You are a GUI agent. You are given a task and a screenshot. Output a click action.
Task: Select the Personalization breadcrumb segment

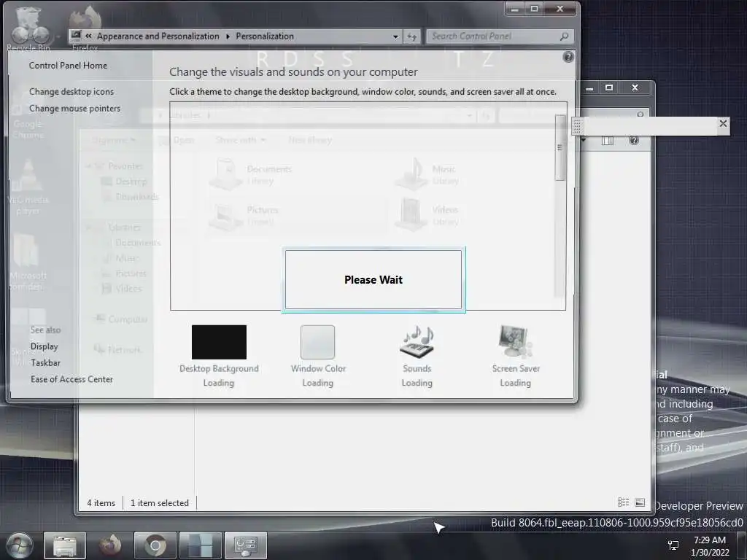pos(265,36)
